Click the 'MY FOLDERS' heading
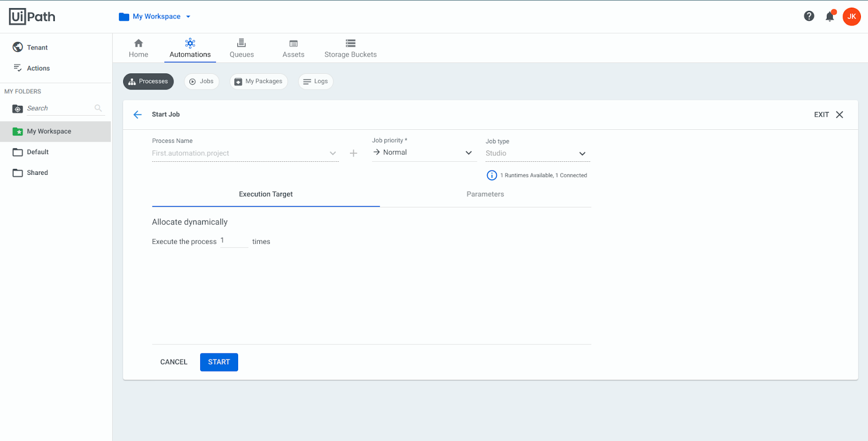Screen dimensions: 868x441 (23, 91)
